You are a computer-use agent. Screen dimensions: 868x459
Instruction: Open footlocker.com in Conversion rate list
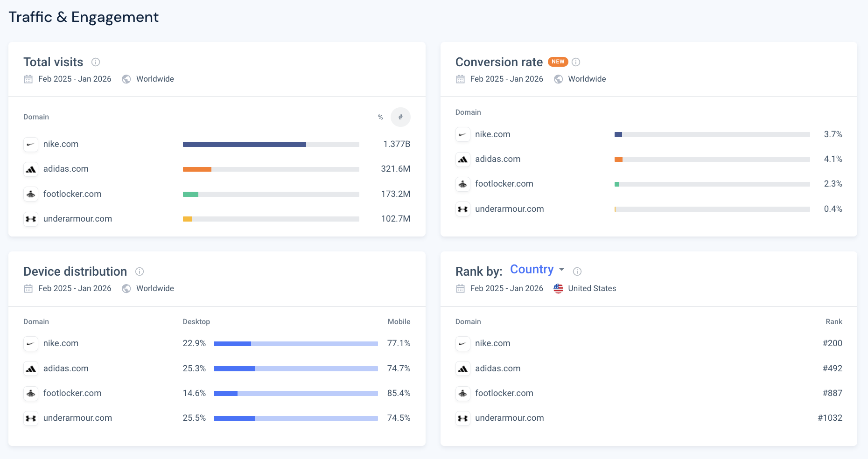(x=504, y=184)
